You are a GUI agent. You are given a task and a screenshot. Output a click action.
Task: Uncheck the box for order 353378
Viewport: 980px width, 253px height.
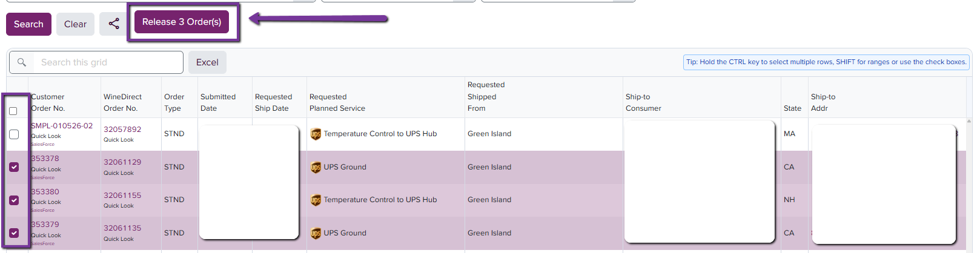(14, 167)
